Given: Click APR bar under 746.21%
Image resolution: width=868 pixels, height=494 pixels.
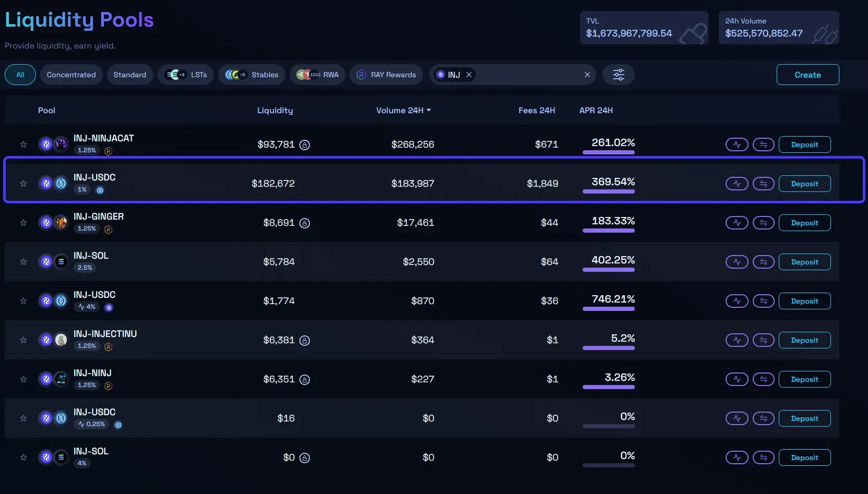Looking at the screenshot, I should click(609, 309).
